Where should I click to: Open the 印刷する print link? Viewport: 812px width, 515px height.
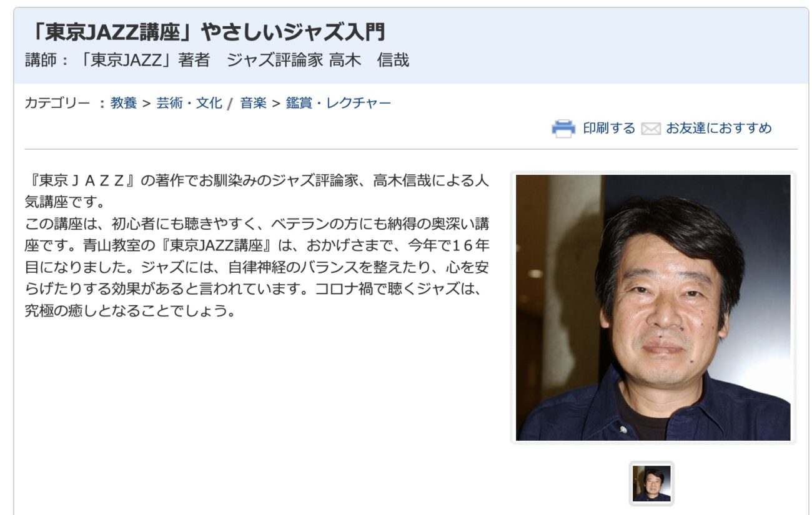click(x=608, y=128)
